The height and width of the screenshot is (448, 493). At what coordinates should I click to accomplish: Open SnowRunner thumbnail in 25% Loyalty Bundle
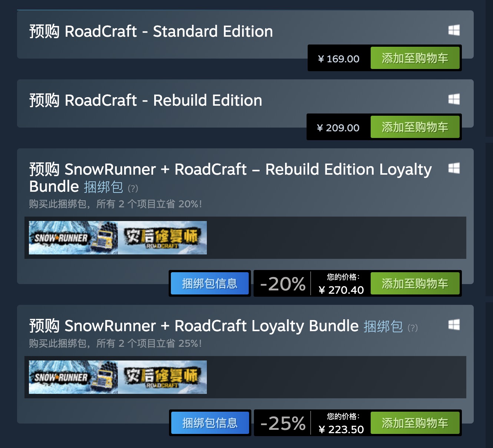point(73,377)
